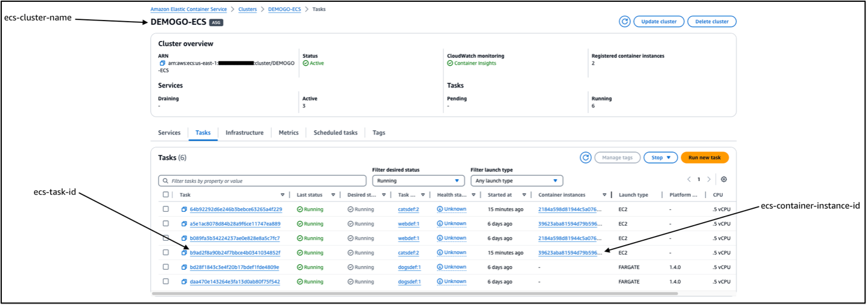Expand the Stop button menu
Viewport: 868px width, 306px height.
[661, 158]
